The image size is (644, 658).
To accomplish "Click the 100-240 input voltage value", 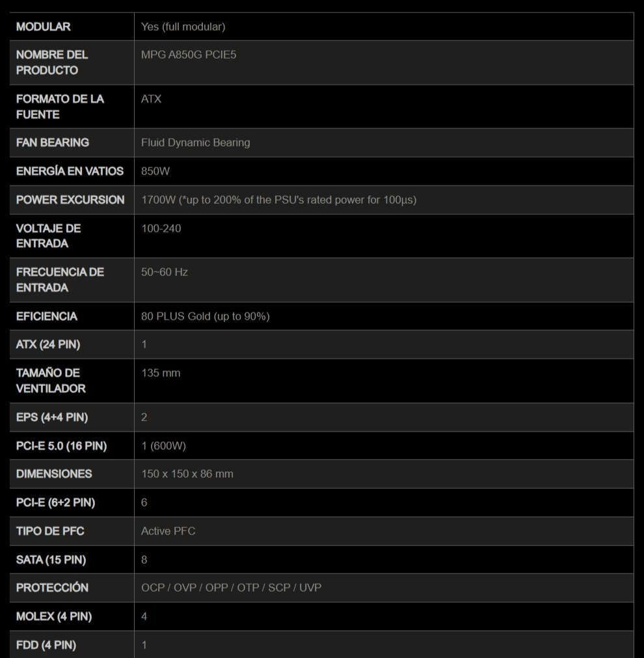I will click(161, 228).
